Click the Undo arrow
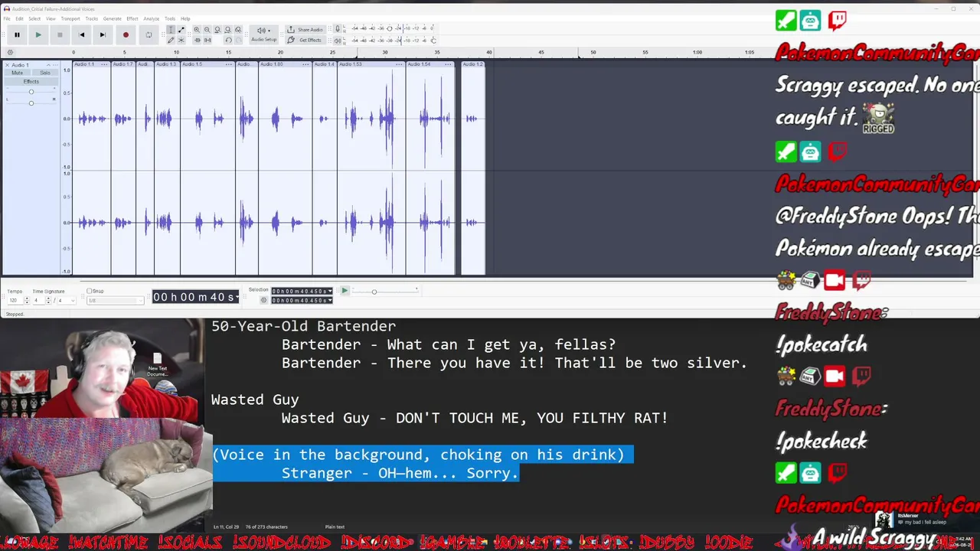Image resolution: width=980 pixels, height=551 pixels. 228,40
